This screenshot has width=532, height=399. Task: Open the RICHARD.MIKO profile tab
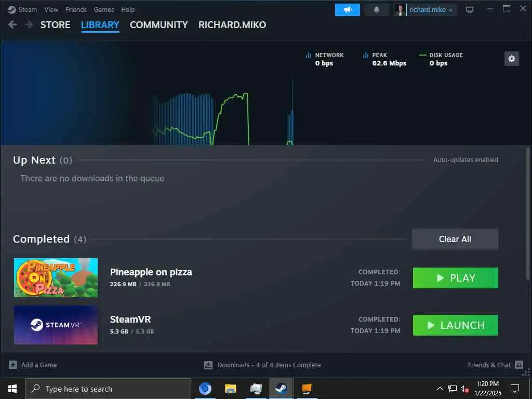[x=232, y=25]
